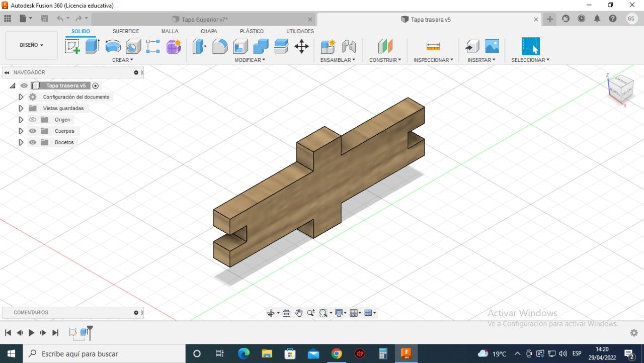Open the Help question mark button

(x=612, y=19)
